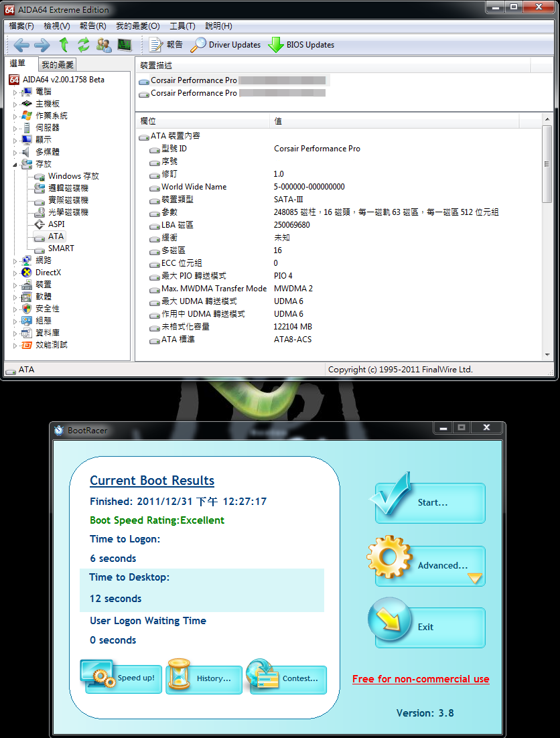Click the 軟體 tree icon
Screen dimensions: 560x738
(x=27, y=297)
